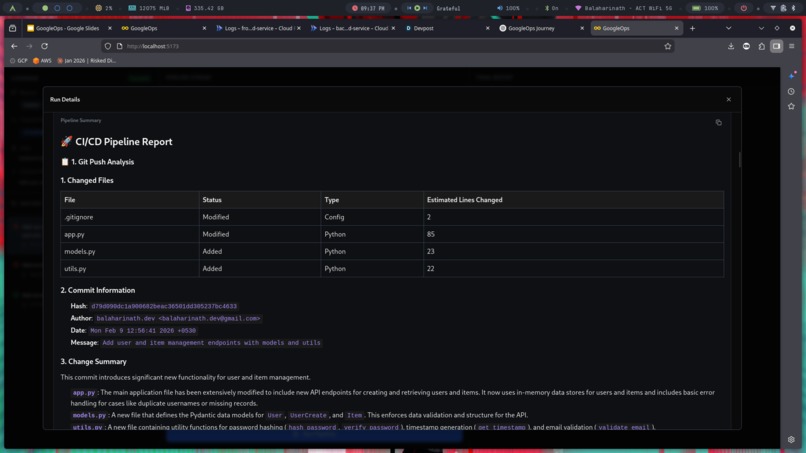This screenshot has height=453, width=806.
Task: Reload the current page
Action: click(45, 46)
